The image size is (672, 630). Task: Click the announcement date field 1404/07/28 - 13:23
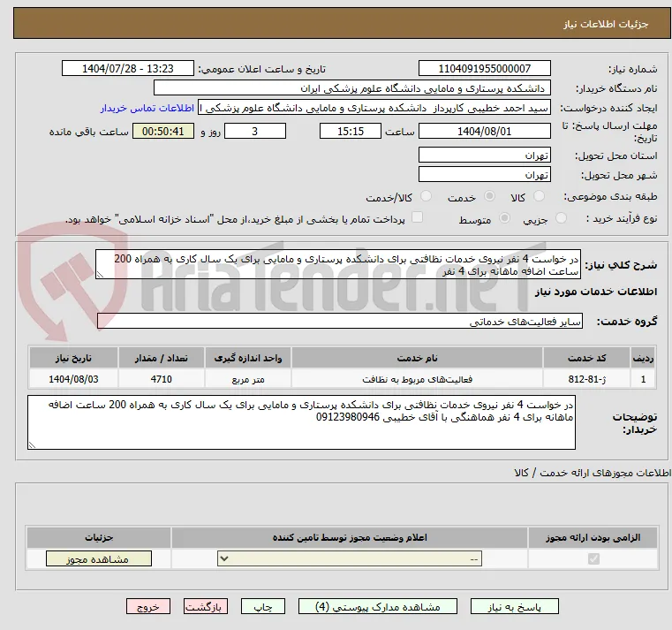[128, 69]
